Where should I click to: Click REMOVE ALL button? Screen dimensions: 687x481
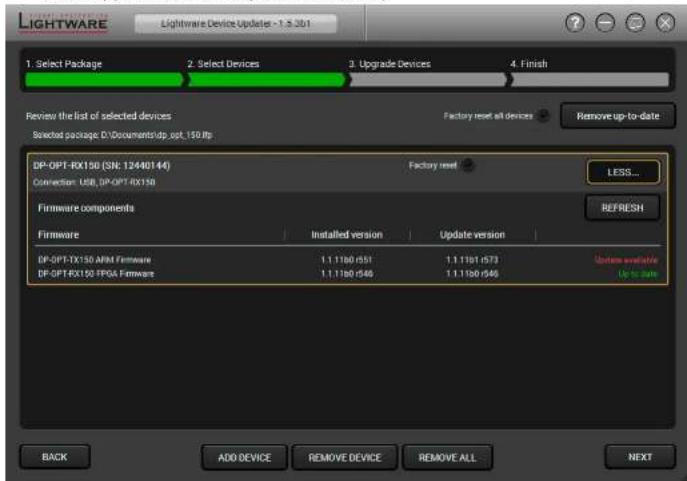(x=447, y=457)
